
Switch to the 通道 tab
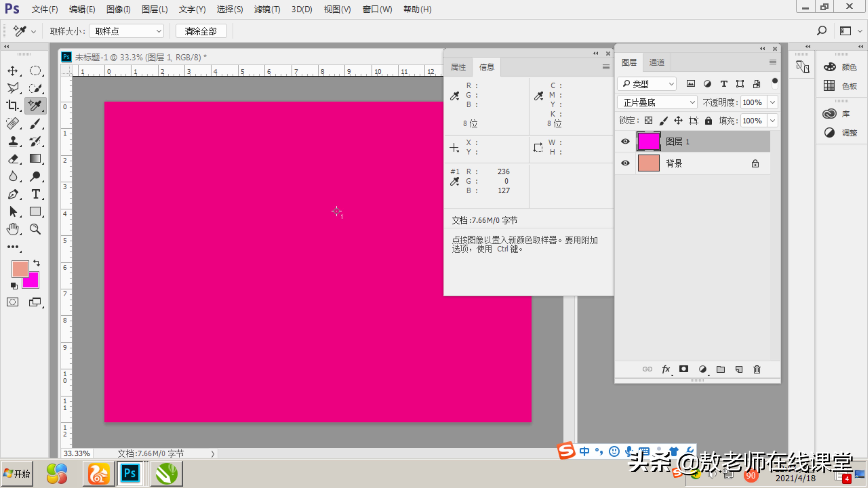pyautogui.click(x=657, y=63)
